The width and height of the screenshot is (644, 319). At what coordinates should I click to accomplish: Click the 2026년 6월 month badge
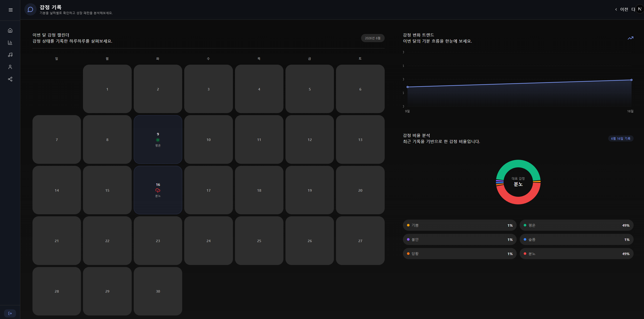coord(373,38)
